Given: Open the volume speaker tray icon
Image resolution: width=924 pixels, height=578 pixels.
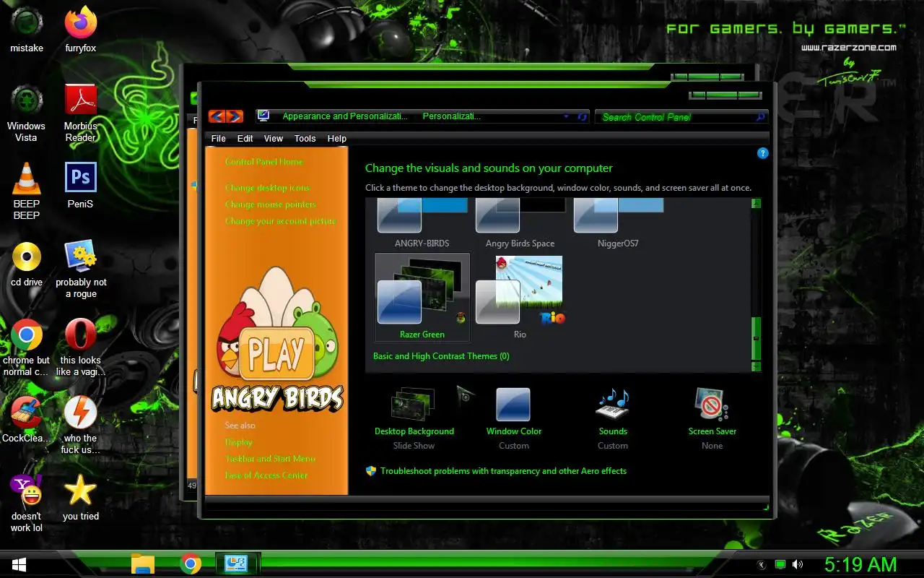Looking at the screenshot, I should [798, 564].
